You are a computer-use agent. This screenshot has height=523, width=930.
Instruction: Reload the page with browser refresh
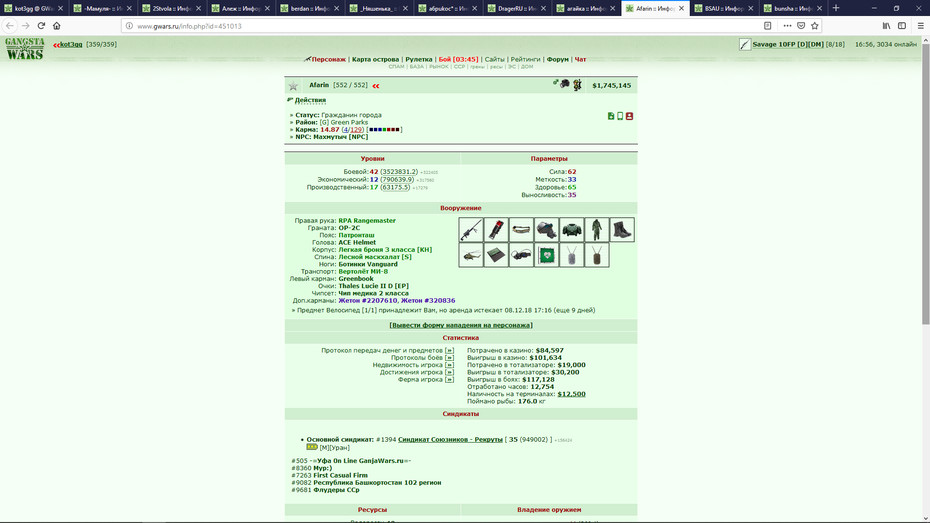[41, 25]
